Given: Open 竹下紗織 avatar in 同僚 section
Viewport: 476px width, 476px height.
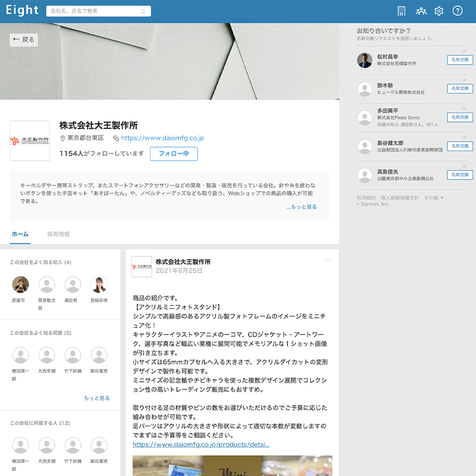Looking at the screenshot, I should click(x=73, y=355).
